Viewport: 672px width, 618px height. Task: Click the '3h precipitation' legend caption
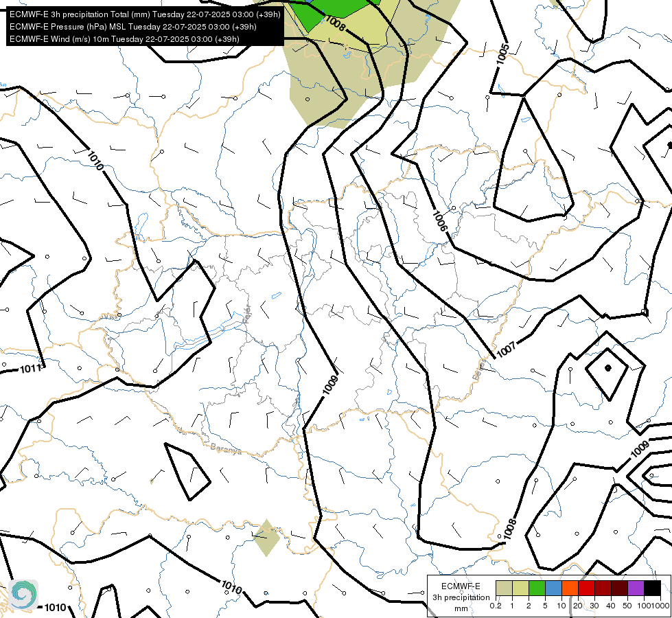(461, 597)
